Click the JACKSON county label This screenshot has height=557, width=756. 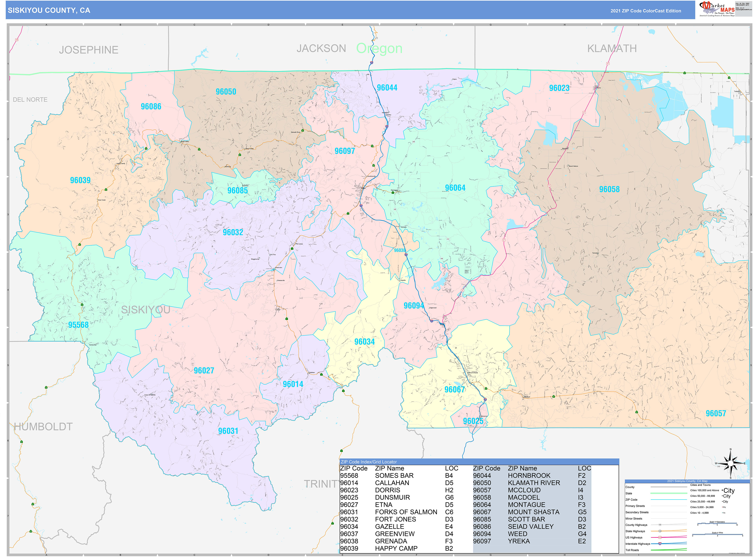[x=321, y=49]
